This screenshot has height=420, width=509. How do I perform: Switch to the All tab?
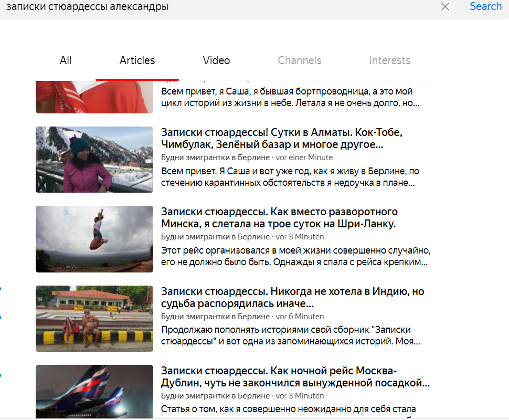66,60
